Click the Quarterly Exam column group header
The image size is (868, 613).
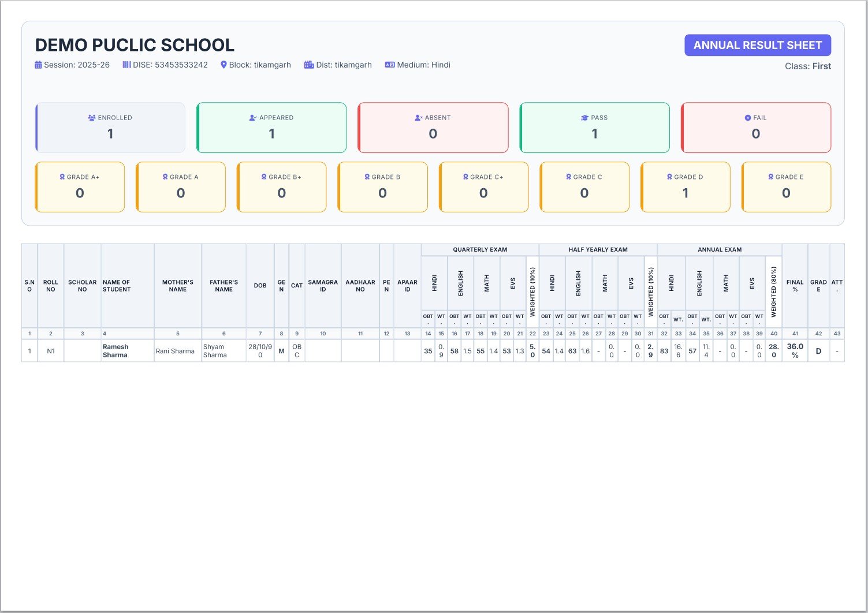(x=480, y=250)
